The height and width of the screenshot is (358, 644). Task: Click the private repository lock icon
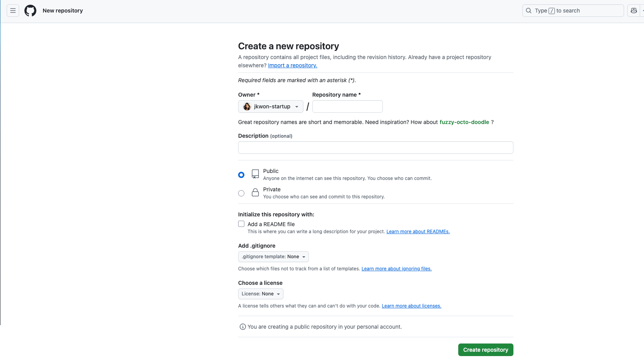click(x=255, y=192)
